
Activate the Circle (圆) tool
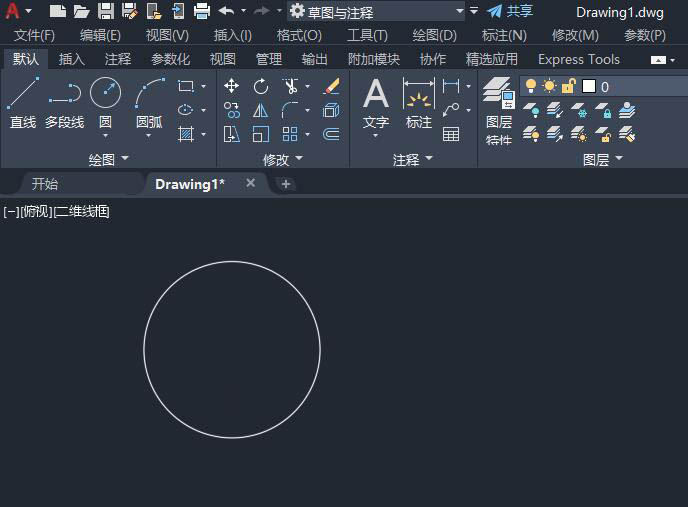105,103
